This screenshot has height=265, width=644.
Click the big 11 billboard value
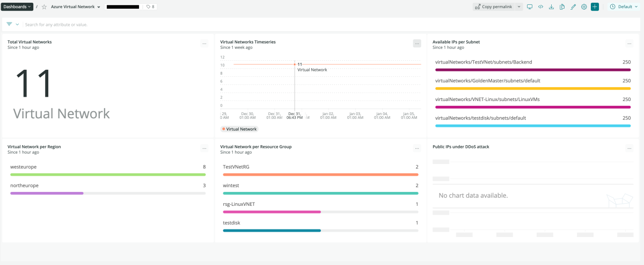tap(33, 83)
